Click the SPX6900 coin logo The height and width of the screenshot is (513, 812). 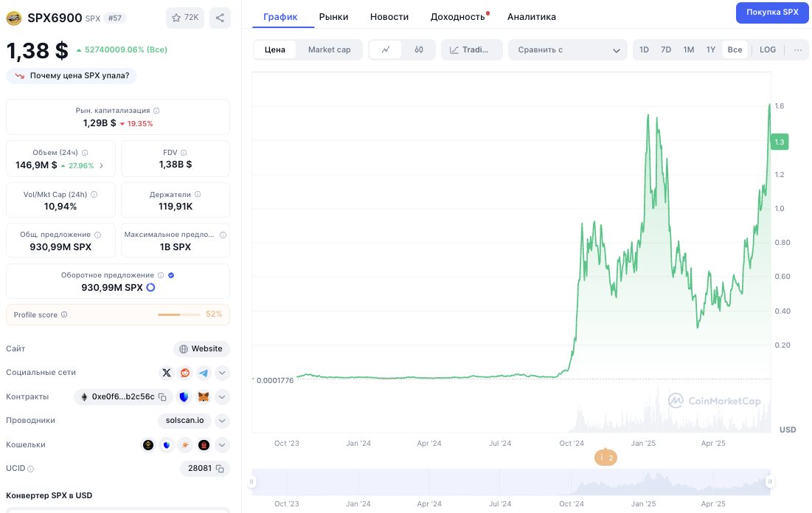tap(14, 18)
